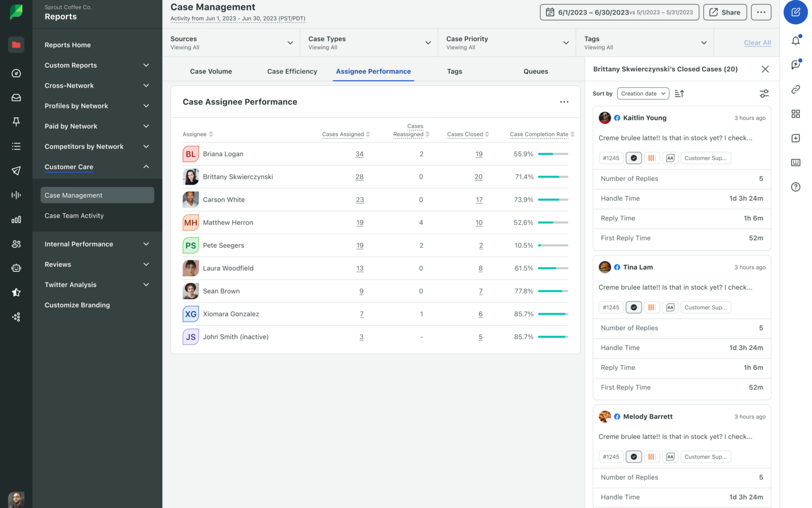Image resolution: width=812 pixels, height=508 pixels.
Task: Expand Internal Performance in the sidebar
Action: 97,244
